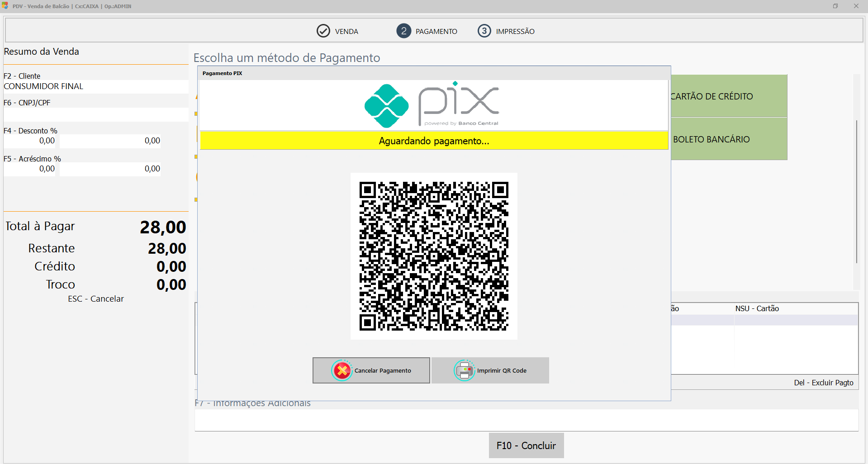Click F10 - Concluir button
Screen dimensions: 868x464
pyautogui.click(x=526, y=445)
